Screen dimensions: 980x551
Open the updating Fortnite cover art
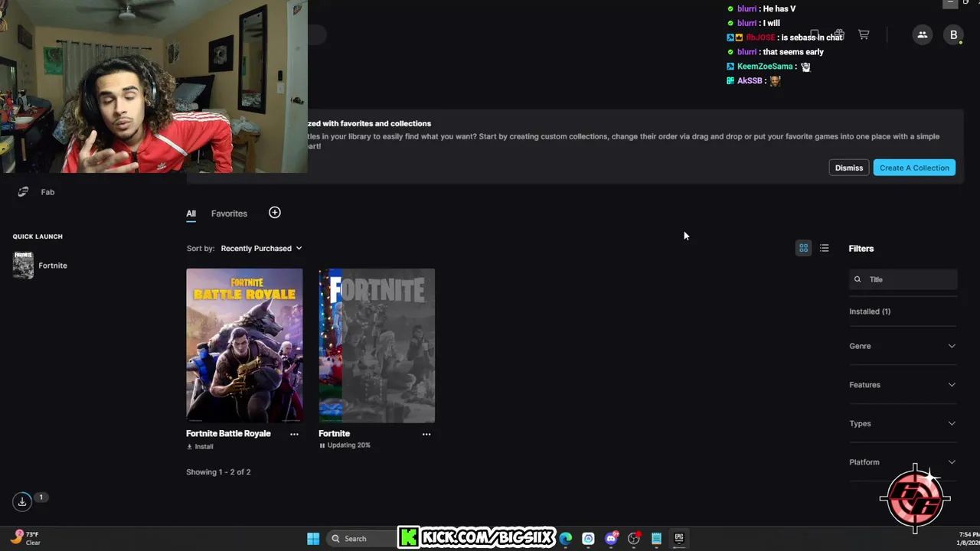pos(377,345)
